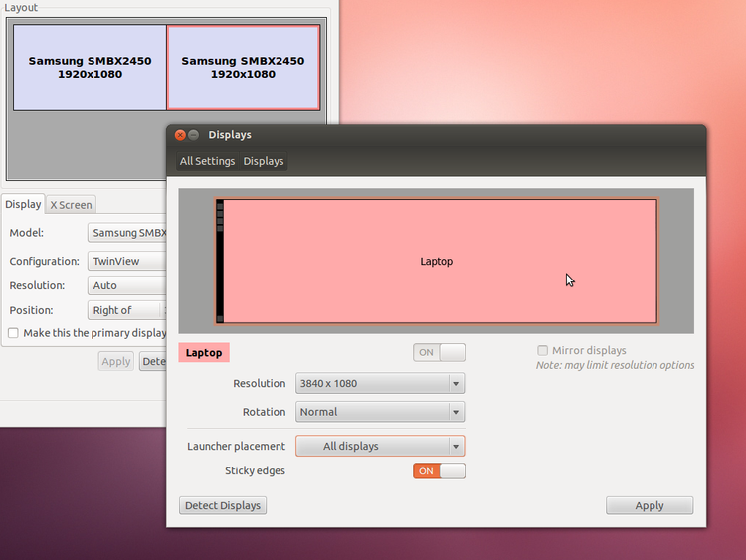746x560 pixels.
Task: Minimize the Displays window
Action: point(194,135)
